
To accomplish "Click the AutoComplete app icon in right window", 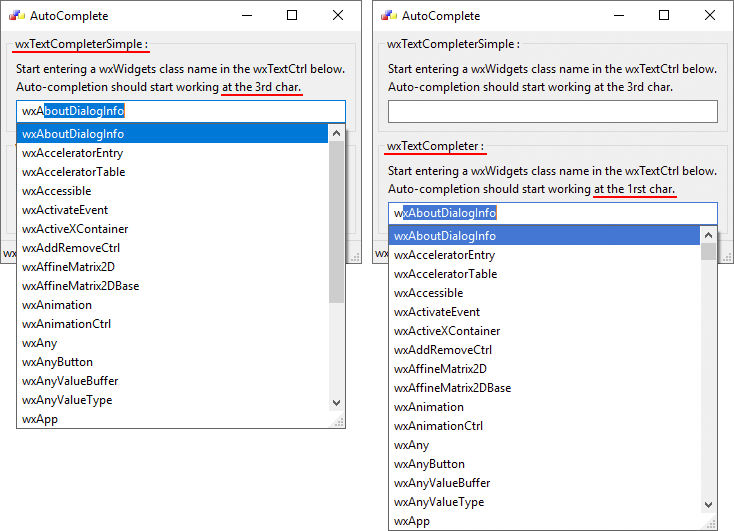I will point(388,16).
